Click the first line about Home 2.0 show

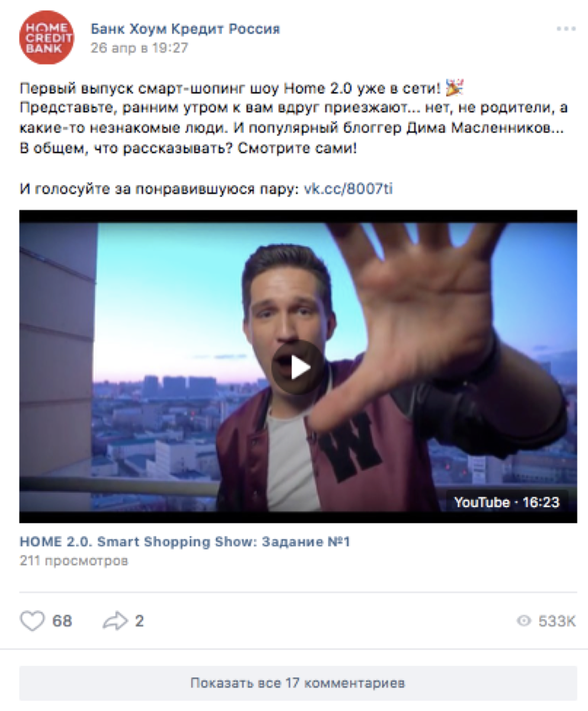[x=230, y=89]
